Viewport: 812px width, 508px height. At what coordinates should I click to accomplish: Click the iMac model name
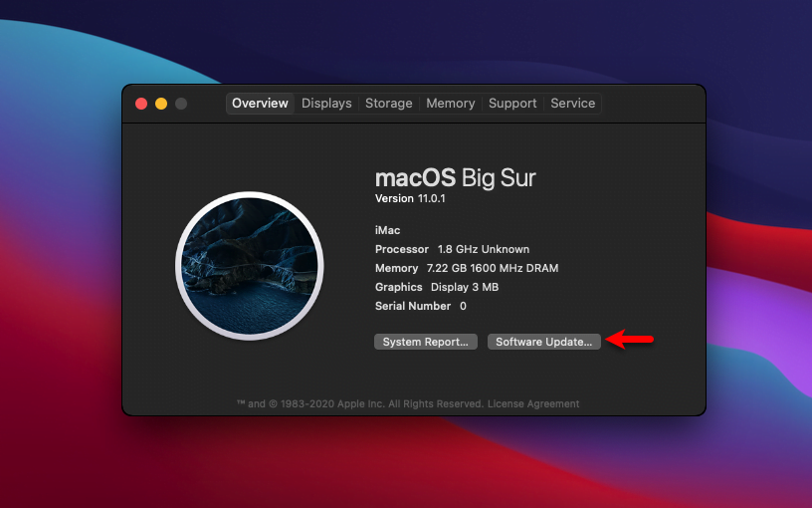click(387, 230)
